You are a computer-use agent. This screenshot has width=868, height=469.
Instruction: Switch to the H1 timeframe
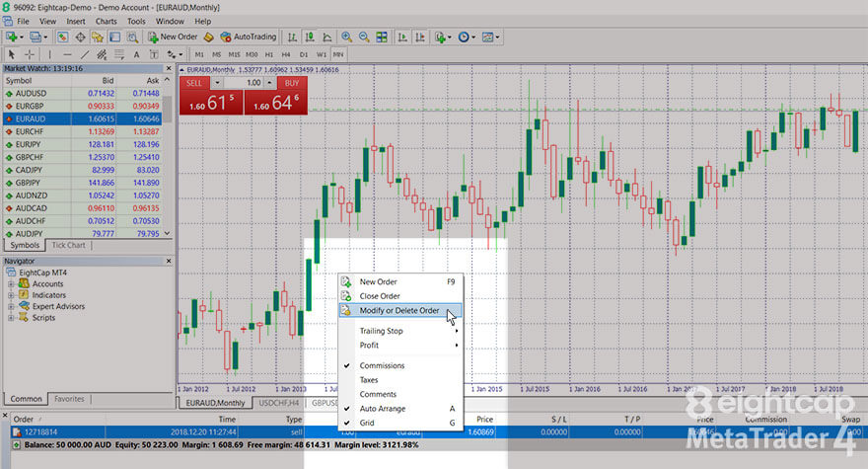pos(269,54)
